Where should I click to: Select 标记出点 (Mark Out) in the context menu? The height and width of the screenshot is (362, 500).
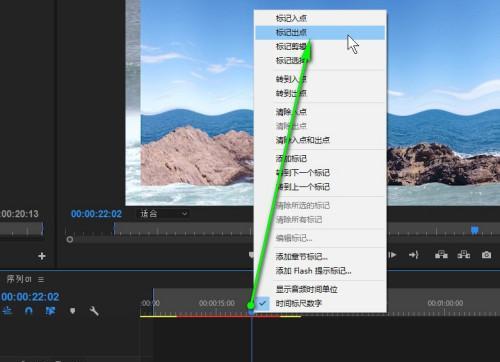(320, 32)
